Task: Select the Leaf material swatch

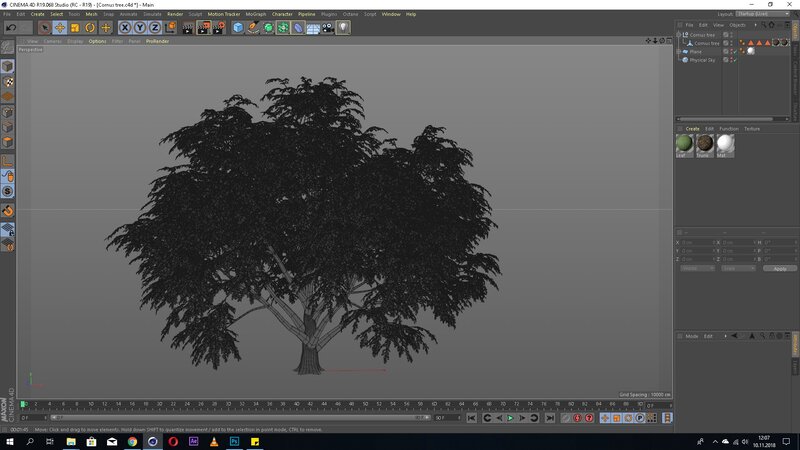Action: (x=686, y=145)
